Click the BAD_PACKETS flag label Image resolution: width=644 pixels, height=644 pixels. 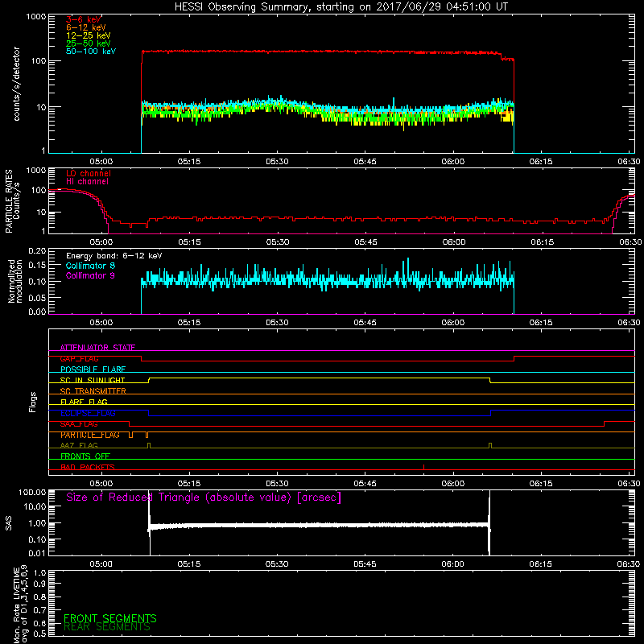pos(88,467)
